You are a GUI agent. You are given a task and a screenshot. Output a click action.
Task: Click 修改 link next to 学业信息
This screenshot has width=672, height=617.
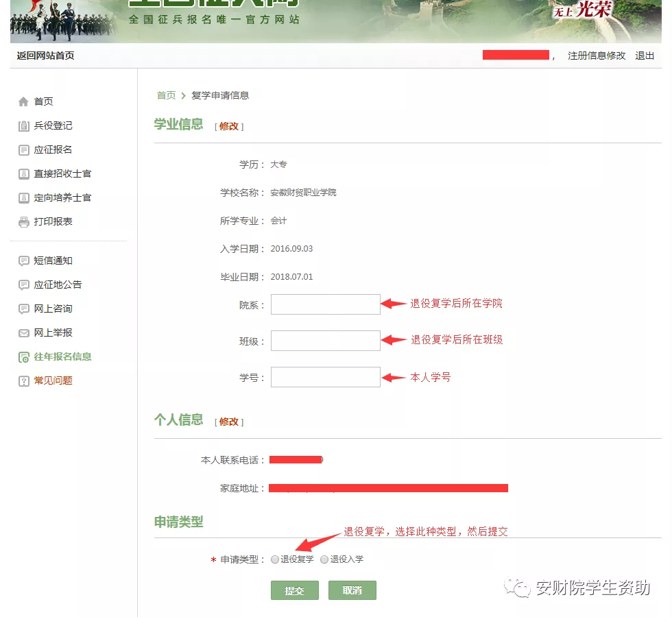[x=229, y=126]
